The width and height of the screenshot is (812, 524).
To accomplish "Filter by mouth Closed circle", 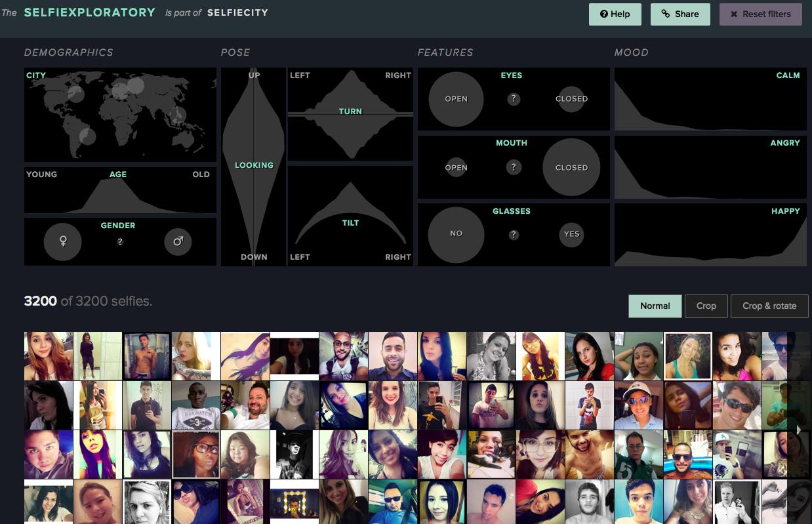I will pos(571,167).
